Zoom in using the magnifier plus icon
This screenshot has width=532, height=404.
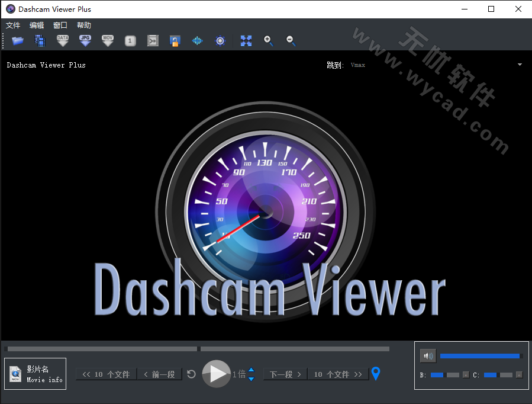coord(267,41)
